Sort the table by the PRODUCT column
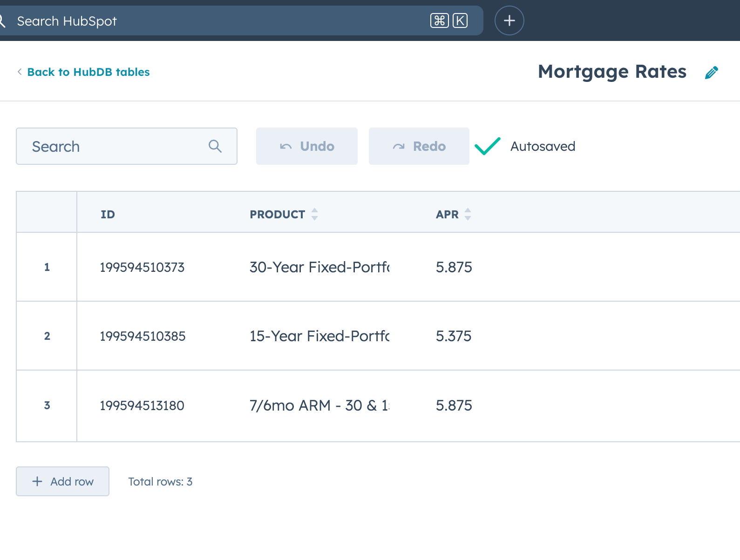 tap(314, 214)
